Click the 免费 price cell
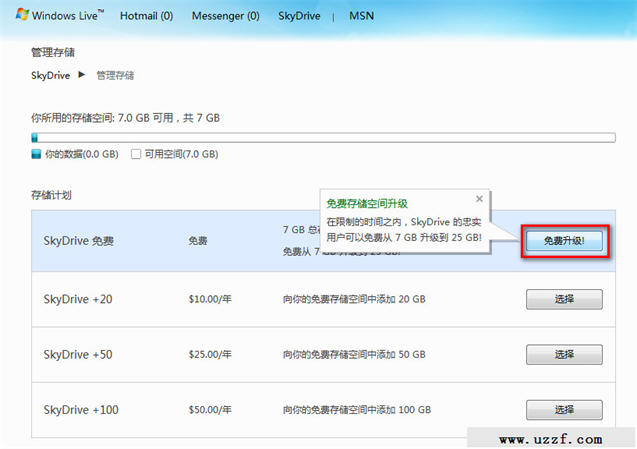This screenshot has width=637, height=449. (x=198, y=241)
